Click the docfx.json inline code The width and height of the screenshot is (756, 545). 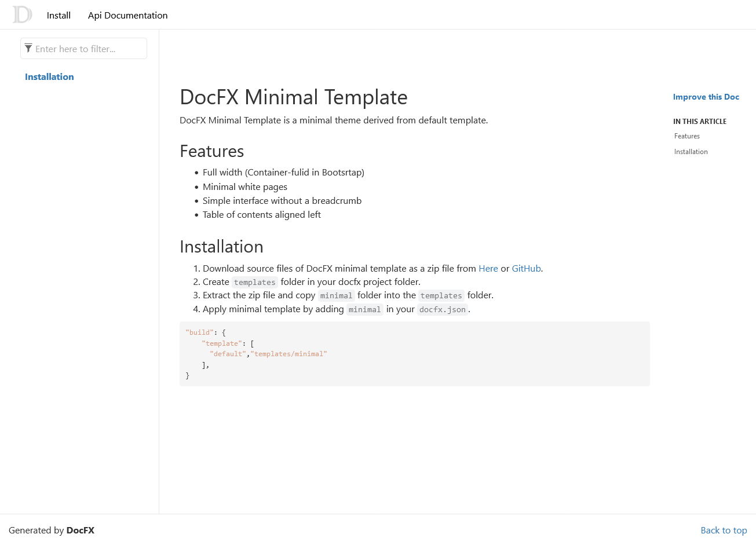click(443, 309)
